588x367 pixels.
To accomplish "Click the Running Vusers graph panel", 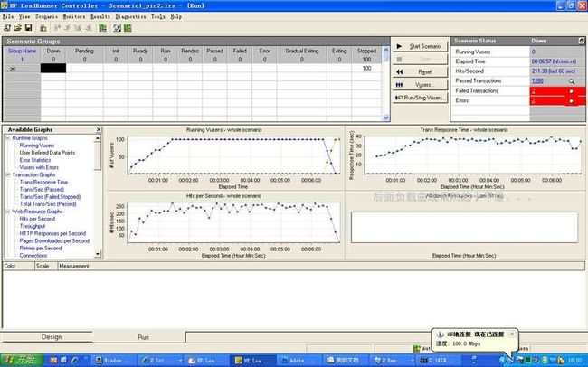I will tap(225, 157).
